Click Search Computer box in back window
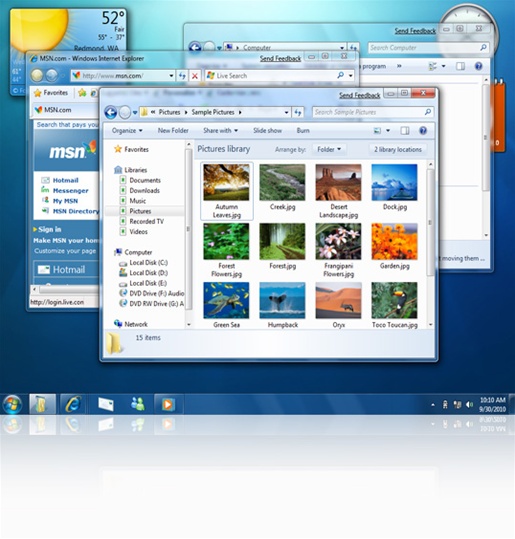The width and height of the screenshot is (515, 539). click(428, 48)
